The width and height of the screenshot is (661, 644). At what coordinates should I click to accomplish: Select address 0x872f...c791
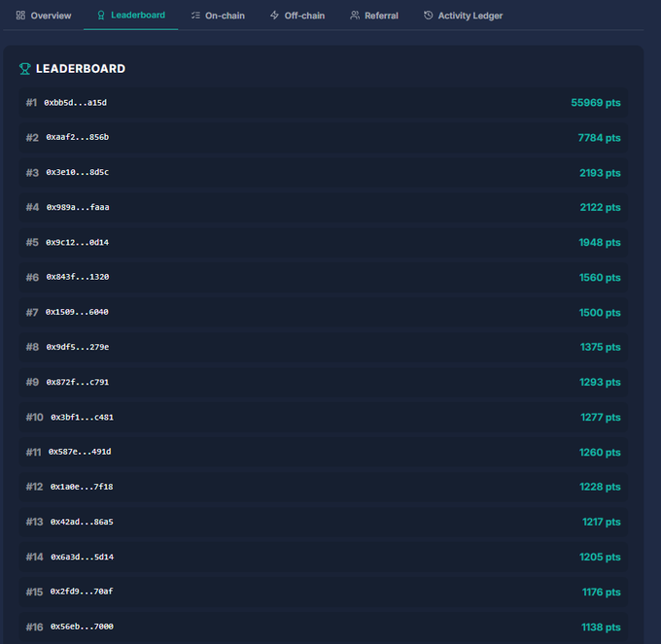pos(78,383)
